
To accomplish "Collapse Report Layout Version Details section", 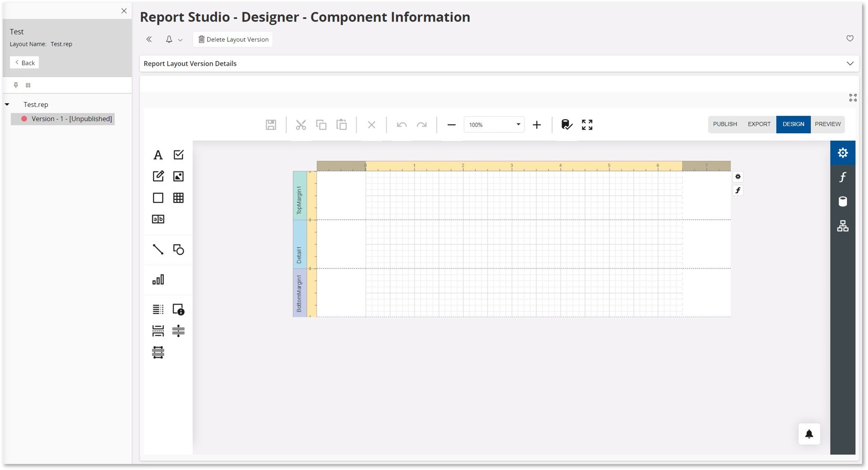I will (x=850, y=63).
